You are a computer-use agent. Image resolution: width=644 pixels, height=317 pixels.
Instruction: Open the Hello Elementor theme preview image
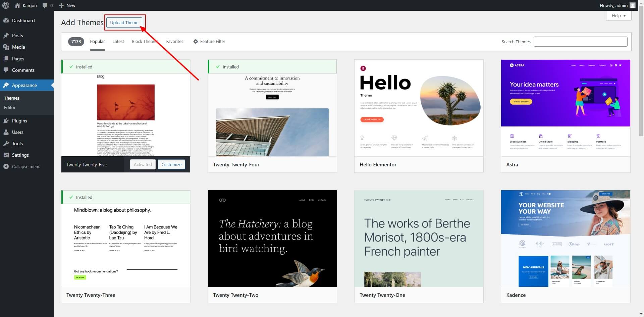[419, 108]
